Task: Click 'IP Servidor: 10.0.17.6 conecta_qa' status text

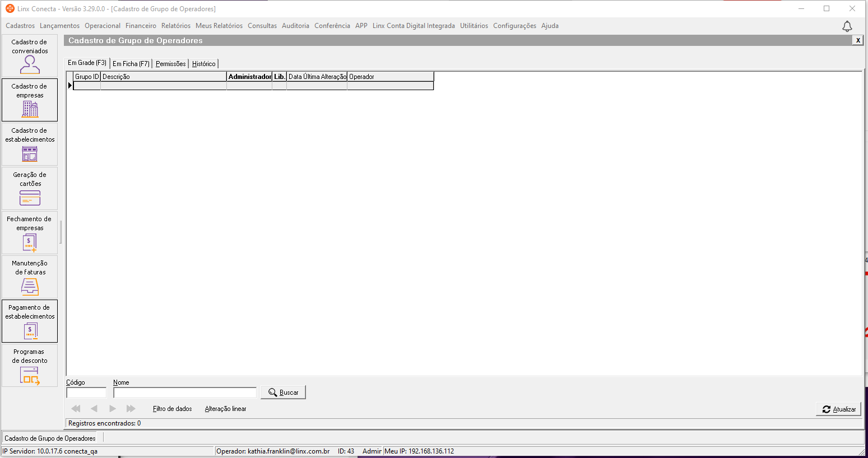Action: click(x=50, y=451)
